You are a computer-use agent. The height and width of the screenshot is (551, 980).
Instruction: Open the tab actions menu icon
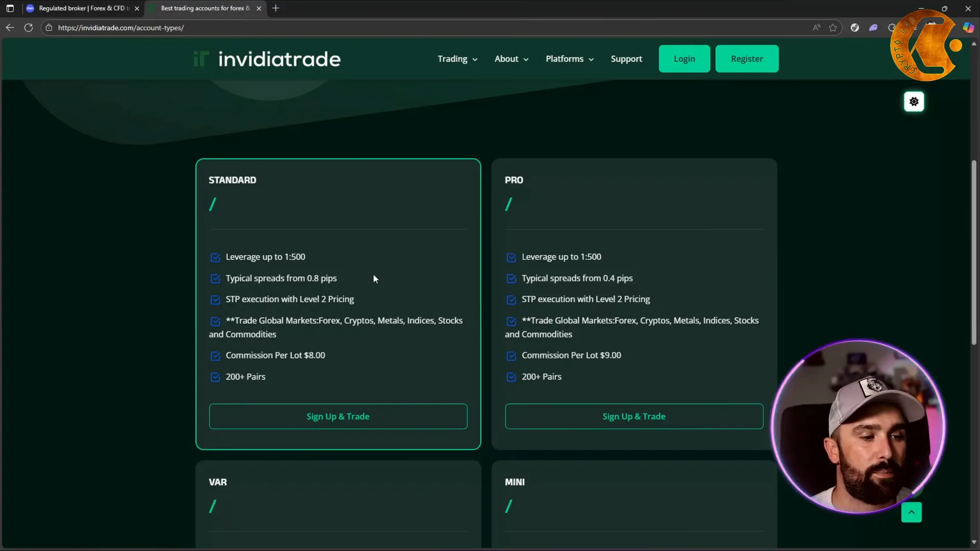tap(10, 8)
